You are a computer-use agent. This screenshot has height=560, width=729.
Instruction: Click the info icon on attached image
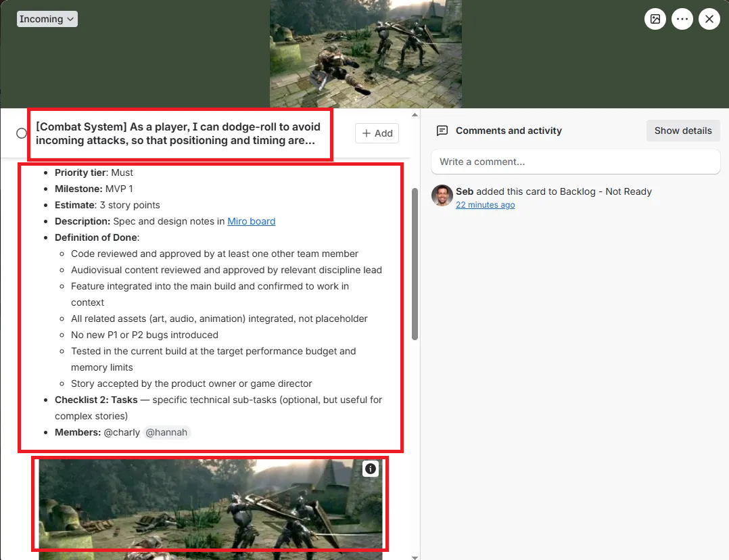click(x=370, y=469)
